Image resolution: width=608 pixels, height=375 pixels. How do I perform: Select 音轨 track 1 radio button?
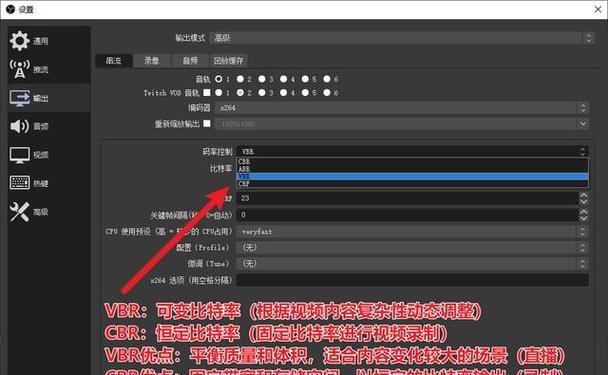tap(219, 79)
